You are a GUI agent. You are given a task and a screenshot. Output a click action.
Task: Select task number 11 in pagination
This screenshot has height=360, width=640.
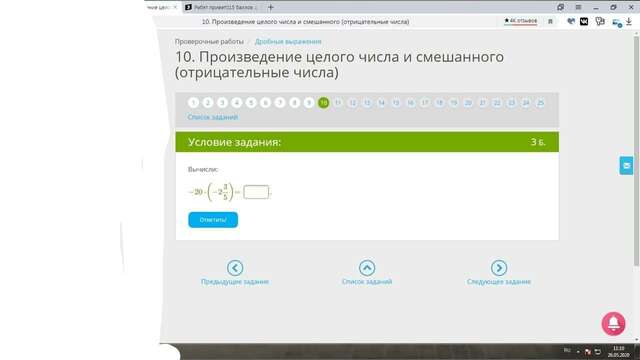pyautogui.click(x=338, y=103)
